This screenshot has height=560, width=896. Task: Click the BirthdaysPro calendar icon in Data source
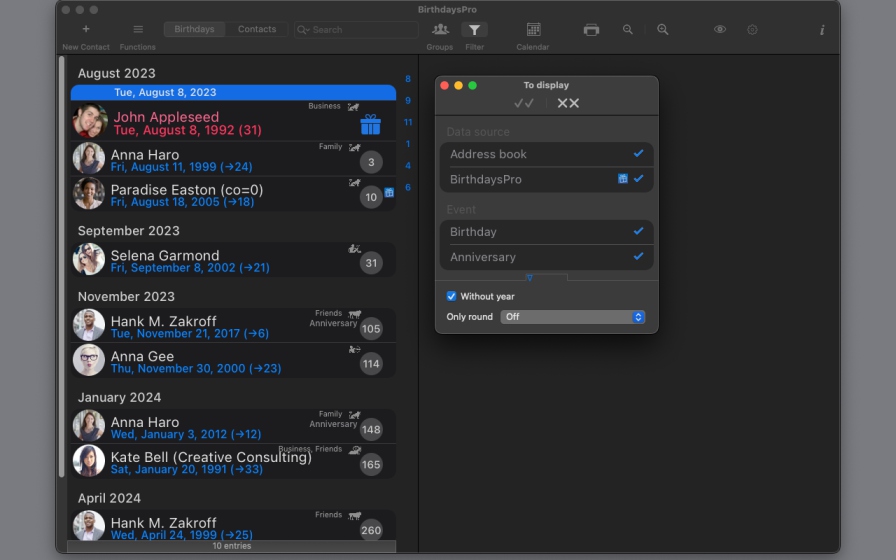click(x=623, y=179)
